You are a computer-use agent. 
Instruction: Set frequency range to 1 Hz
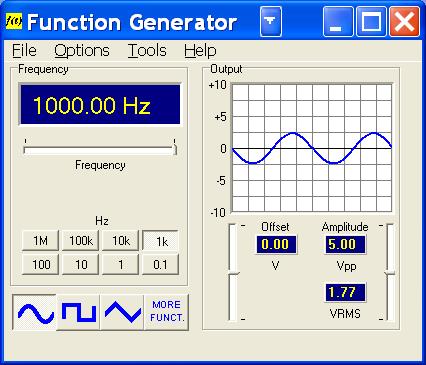coord(120,265)
